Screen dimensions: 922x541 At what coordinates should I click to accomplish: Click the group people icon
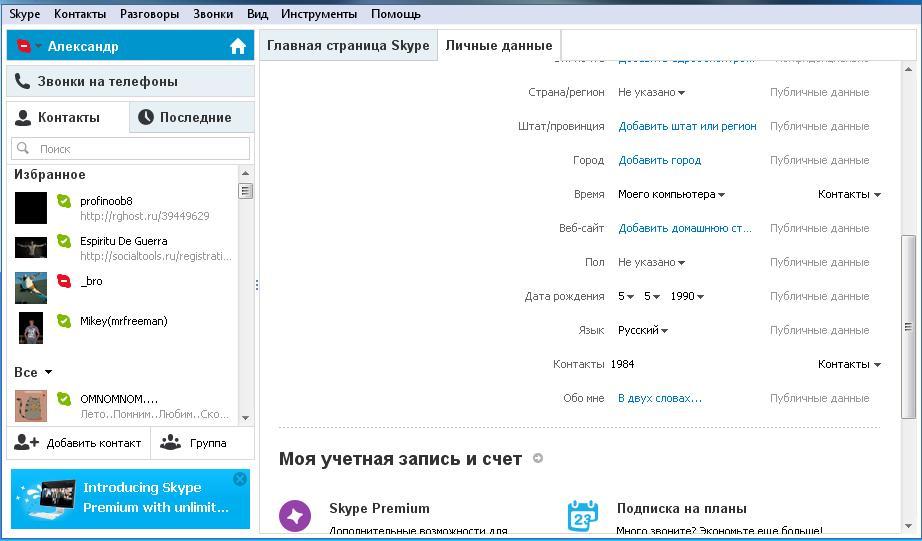171,442
